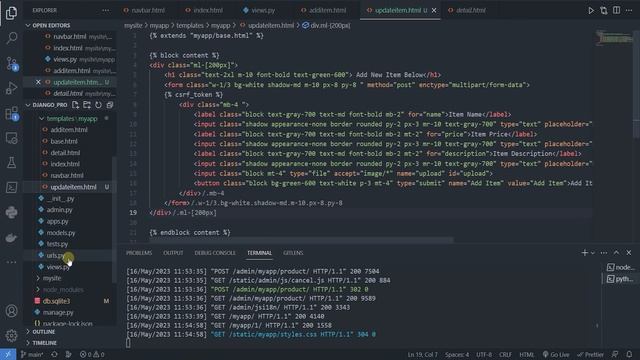Image resolution: width=640 pixels, height=360 pixels.
Task: Go to line via Ln 19, Col 7
Action: pos(422,354)
